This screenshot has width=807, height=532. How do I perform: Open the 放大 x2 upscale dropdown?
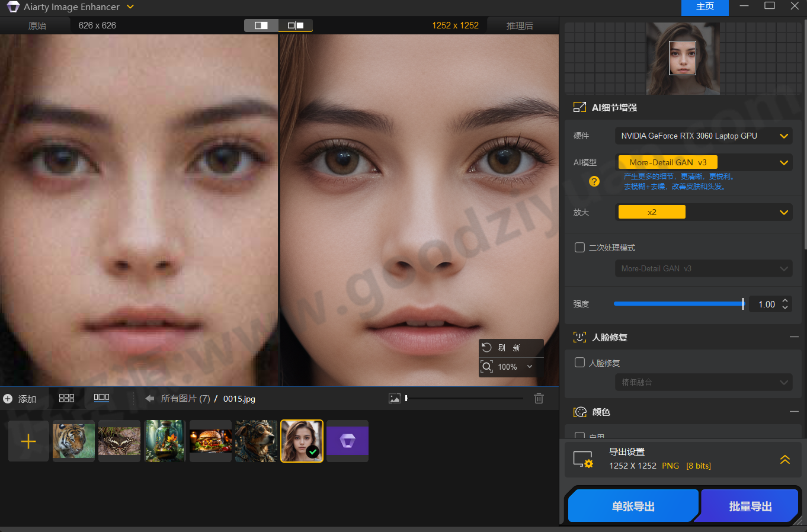[x=704, y=211]
